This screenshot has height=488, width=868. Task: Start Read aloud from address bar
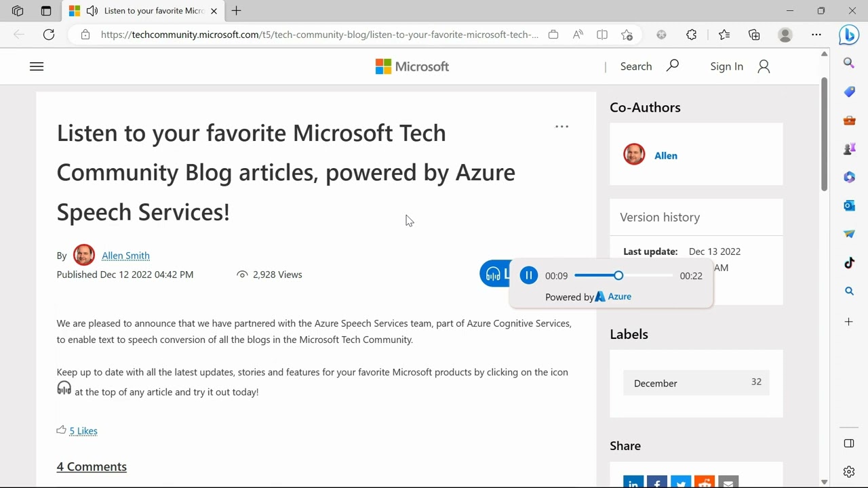(578, 35)
